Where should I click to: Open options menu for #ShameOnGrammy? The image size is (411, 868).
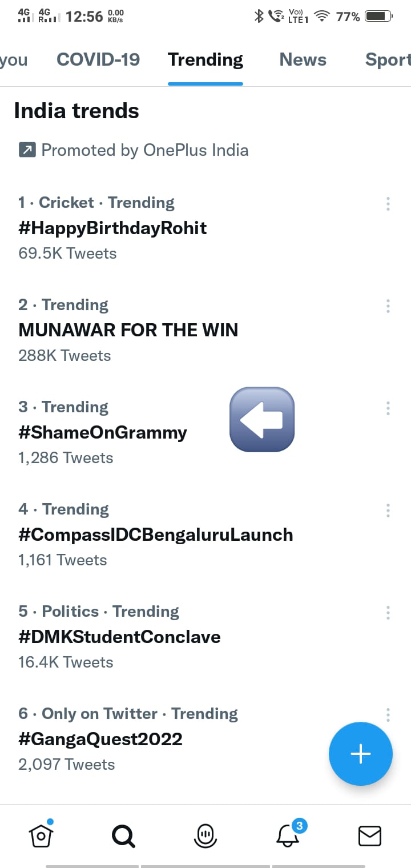388,408
